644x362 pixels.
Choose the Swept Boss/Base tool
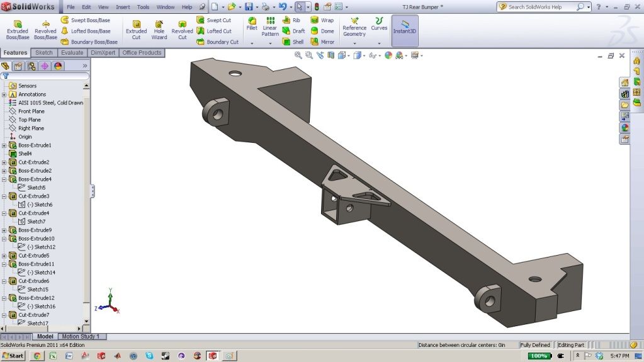86,20
